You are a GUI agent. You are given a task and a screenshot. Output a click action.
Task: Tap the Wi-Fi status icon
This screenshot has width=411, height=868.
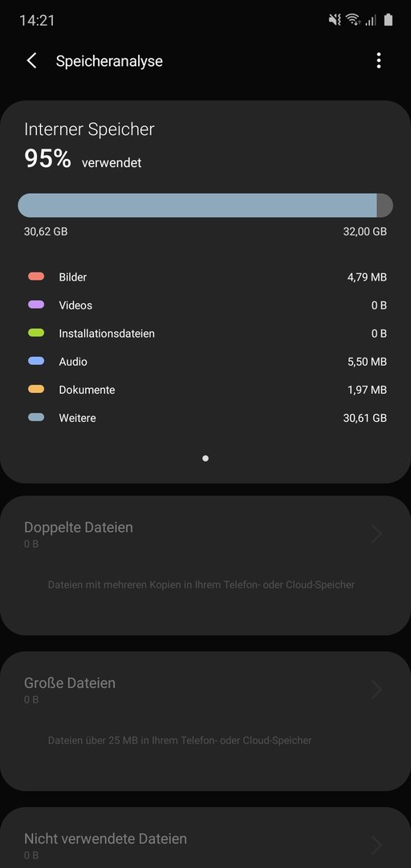[x=353, y=20]
